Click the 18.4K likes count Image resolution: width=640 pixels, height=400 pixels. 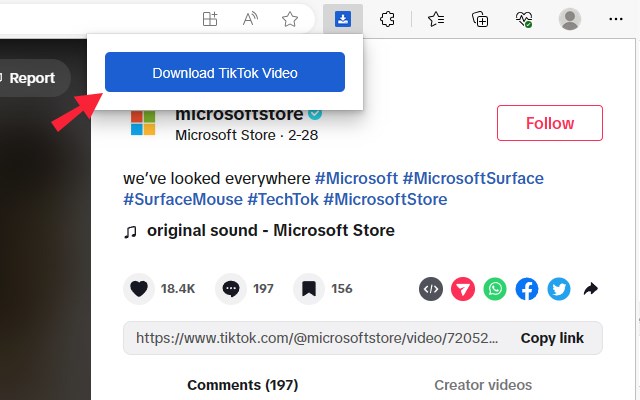click(178, 289)
